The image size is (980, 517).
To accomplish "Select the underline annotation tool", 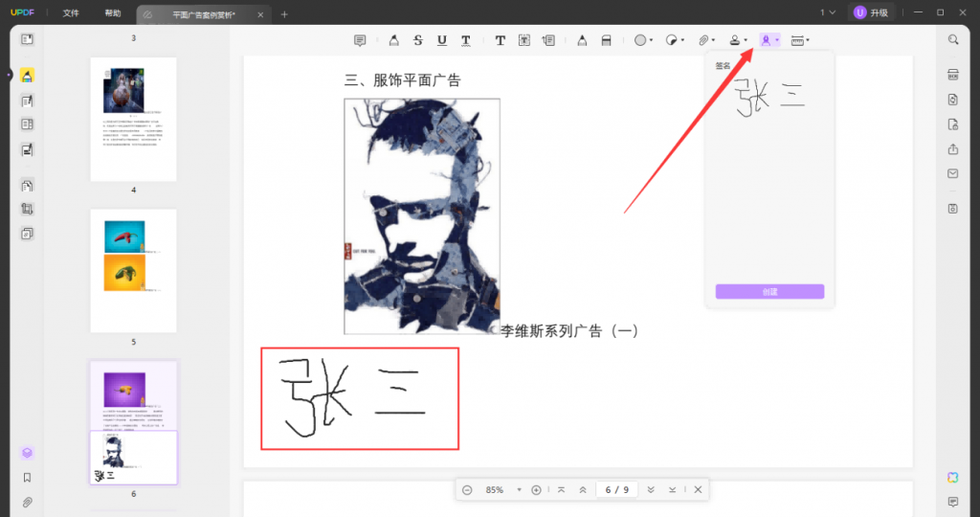I will 441,40.
